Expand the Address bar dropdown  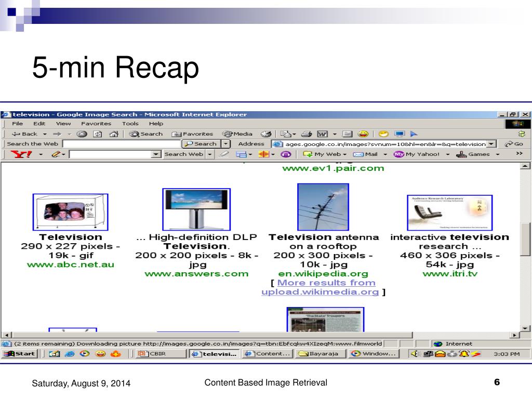click(x=491, y=144)
